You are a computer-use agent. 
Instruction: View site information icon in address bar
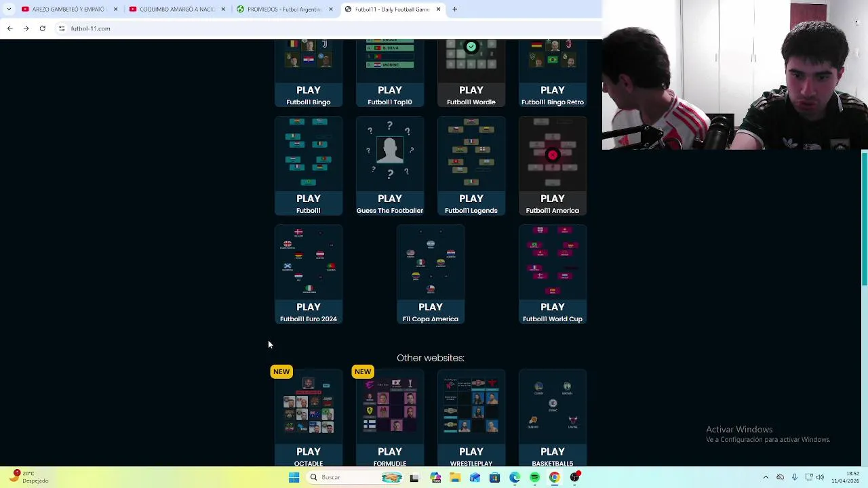(62, 28)
